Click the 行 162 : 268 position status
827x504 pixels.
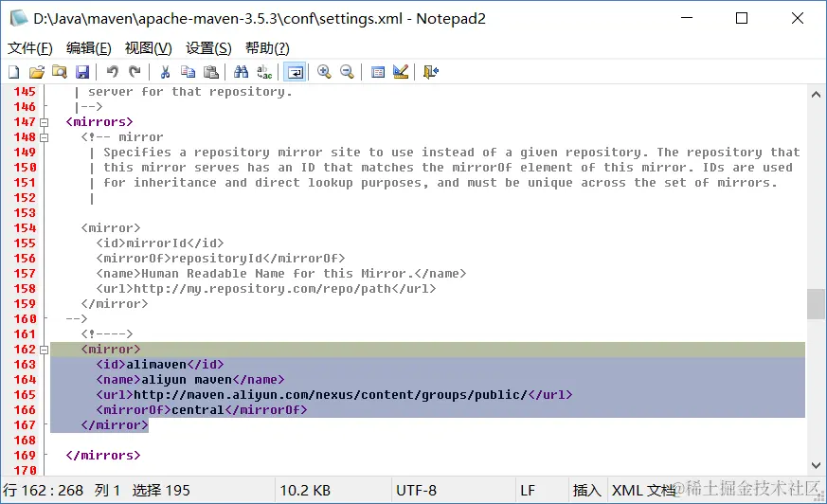137,491
